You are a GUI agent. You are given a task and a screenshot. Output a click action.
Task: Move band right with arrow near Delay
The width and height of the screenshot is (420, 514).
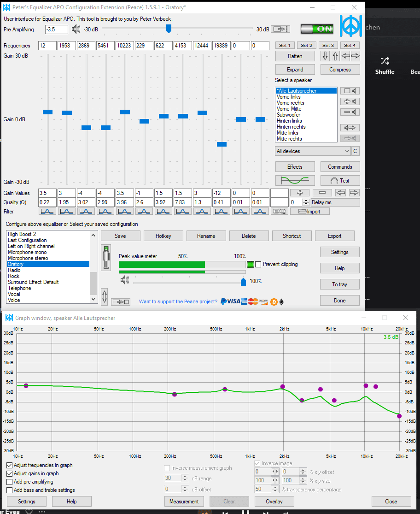pos(354,193)
